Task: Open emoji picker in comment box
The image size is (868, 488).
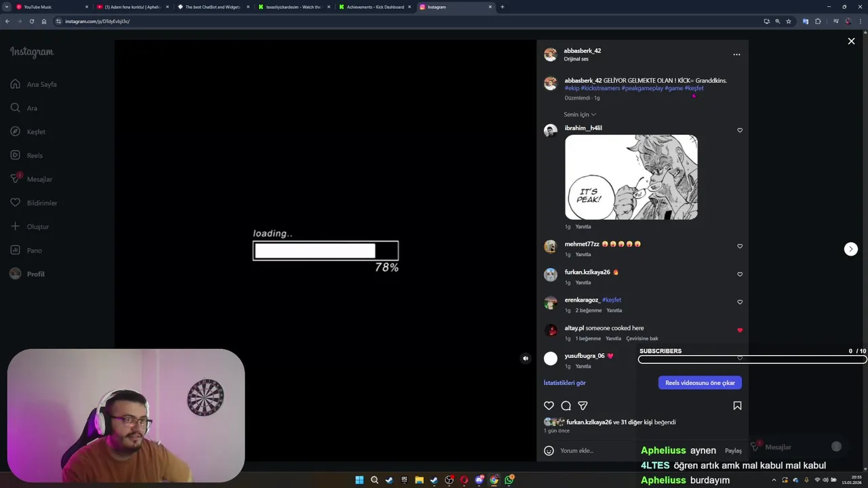Action: 549,451
